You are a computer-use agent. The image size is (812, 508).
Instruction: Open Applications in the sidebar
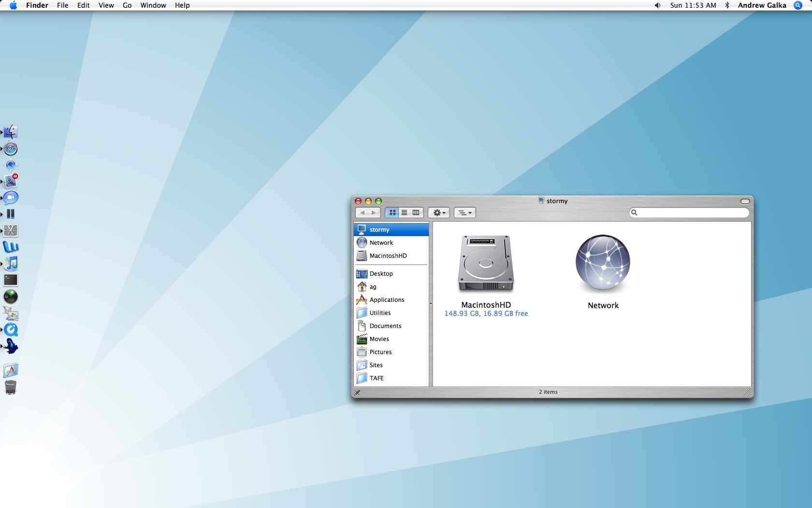[391, 299]
